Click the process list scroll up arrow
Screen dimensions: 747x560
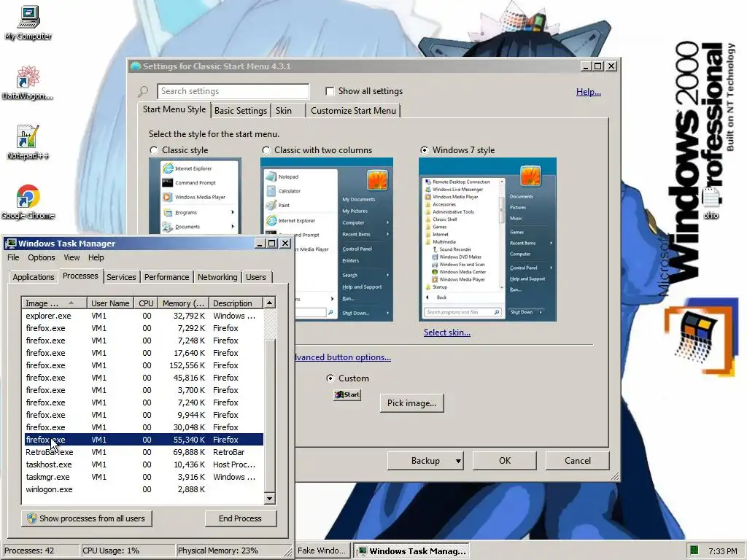(270, 303)
